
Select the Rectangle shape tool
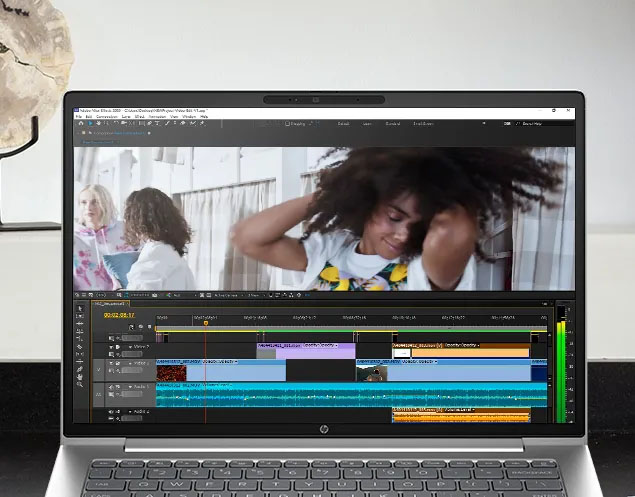point(142,124)
